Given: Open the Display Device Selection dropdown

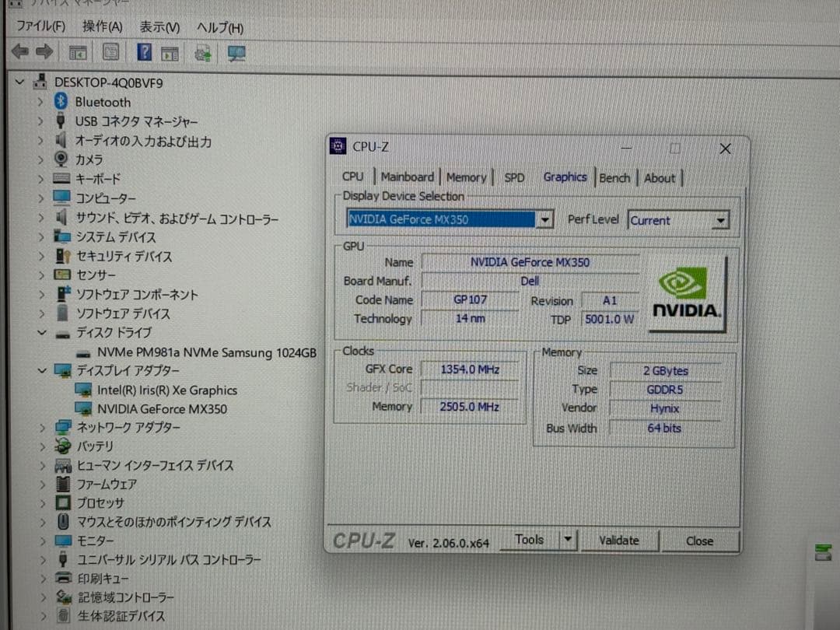Looking at the screenshot, I should pyautogui.click(x=544, y=219).
